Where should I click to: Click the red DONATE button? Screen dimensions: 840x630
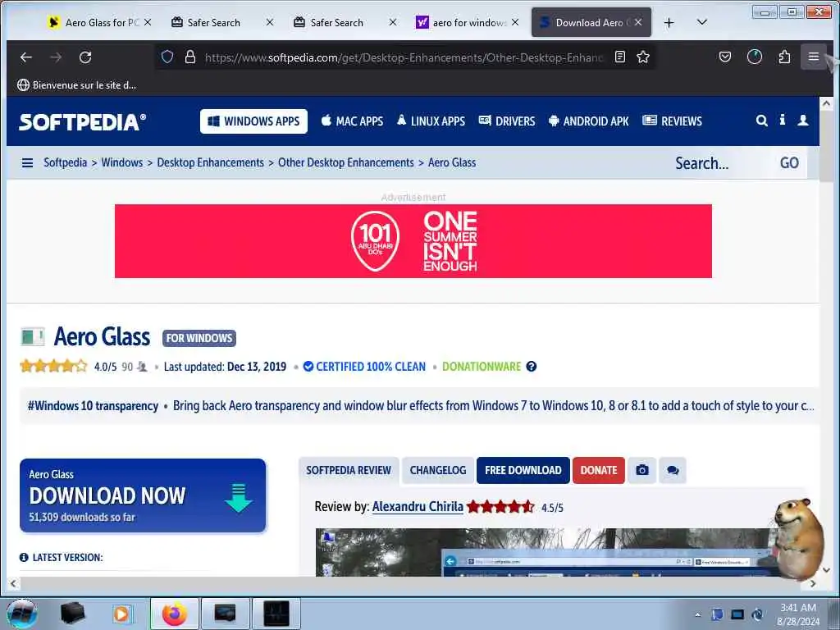pos(598,470)
